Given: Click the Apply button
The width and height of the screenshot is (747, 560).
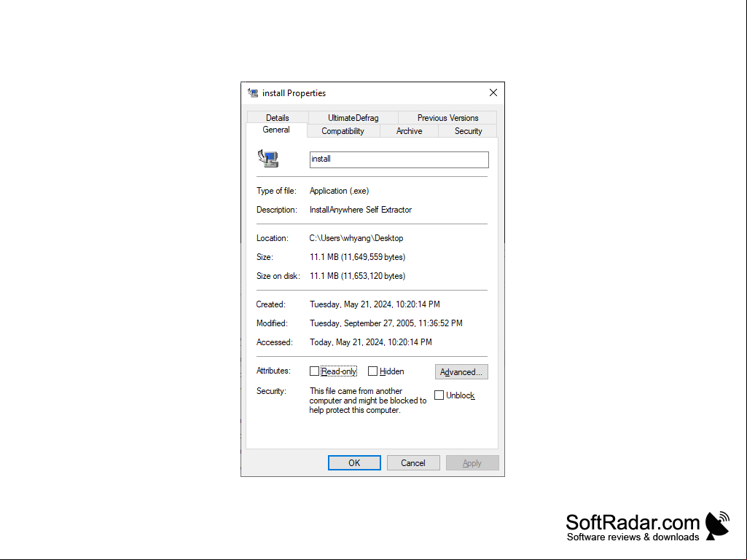Looking at the screenshot, I should click(472, 463).
